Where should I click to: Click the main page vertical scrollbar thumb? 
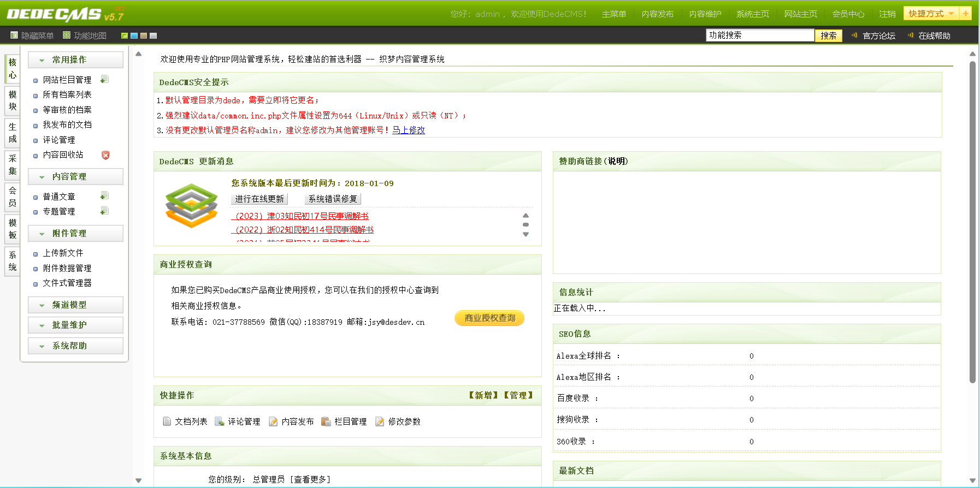[x=972, y=222]
